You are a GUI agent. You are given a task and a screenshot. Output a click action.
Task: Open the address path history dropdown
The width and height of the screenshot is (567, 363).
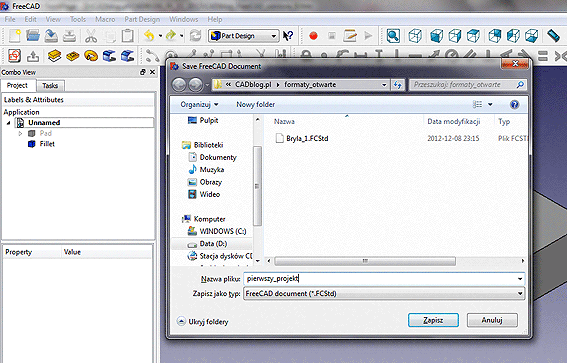[384, 85]
